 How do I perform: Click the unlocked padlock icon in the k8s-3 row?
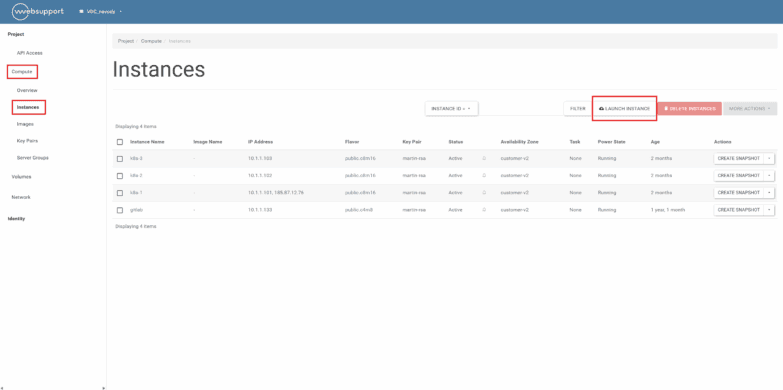pyautogui.click(x=484, y=158)
